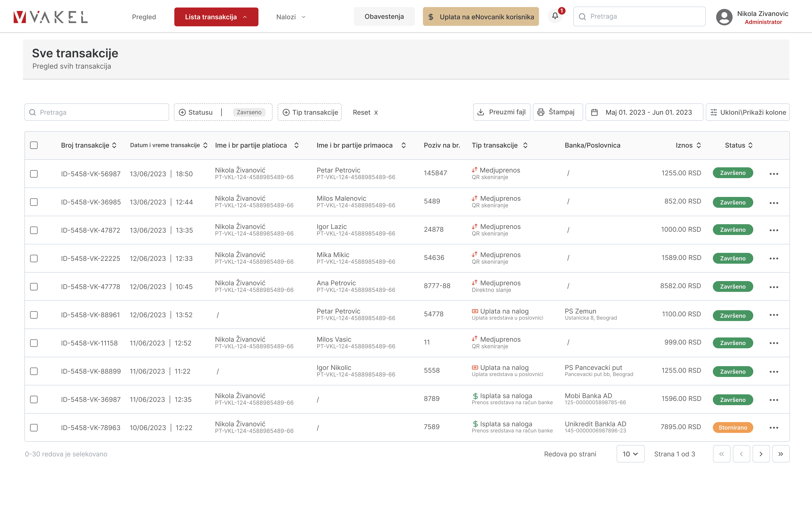Screen dimensions: 812x525
Task: Click Štampaj print button
Action: [558, 112]
